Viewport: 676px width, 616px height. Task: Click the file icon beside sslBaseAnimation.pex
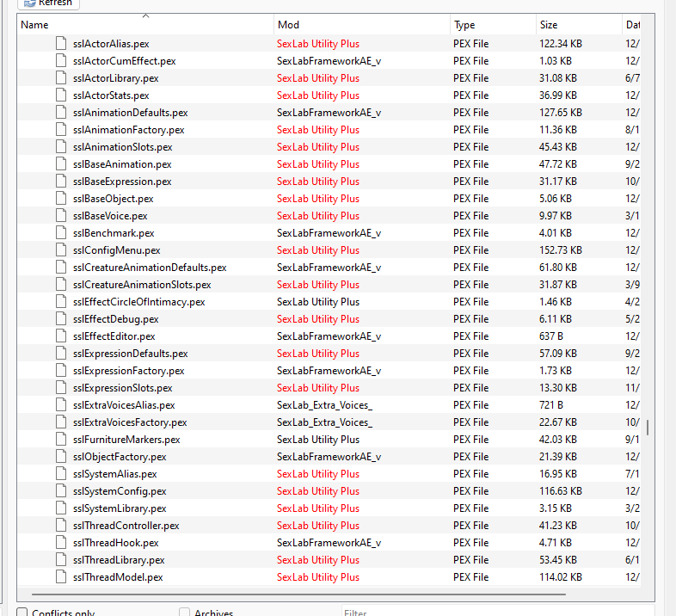[61, 164]
